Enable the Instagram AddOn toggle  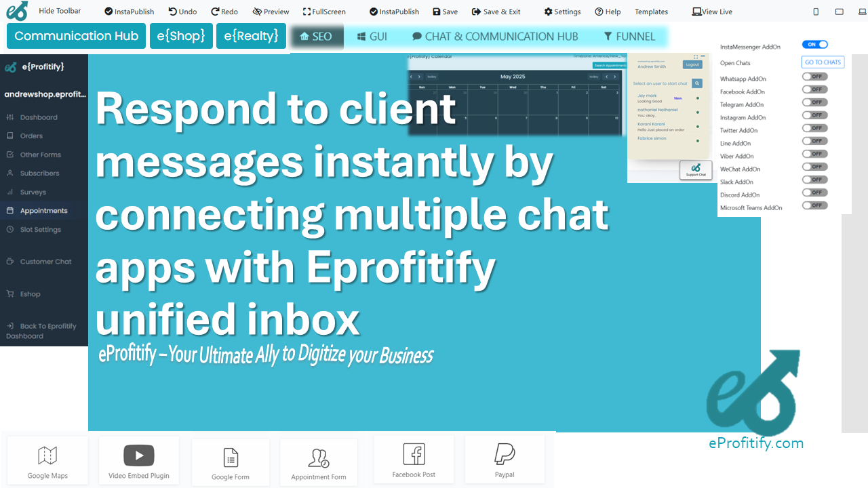pos(814,115)
